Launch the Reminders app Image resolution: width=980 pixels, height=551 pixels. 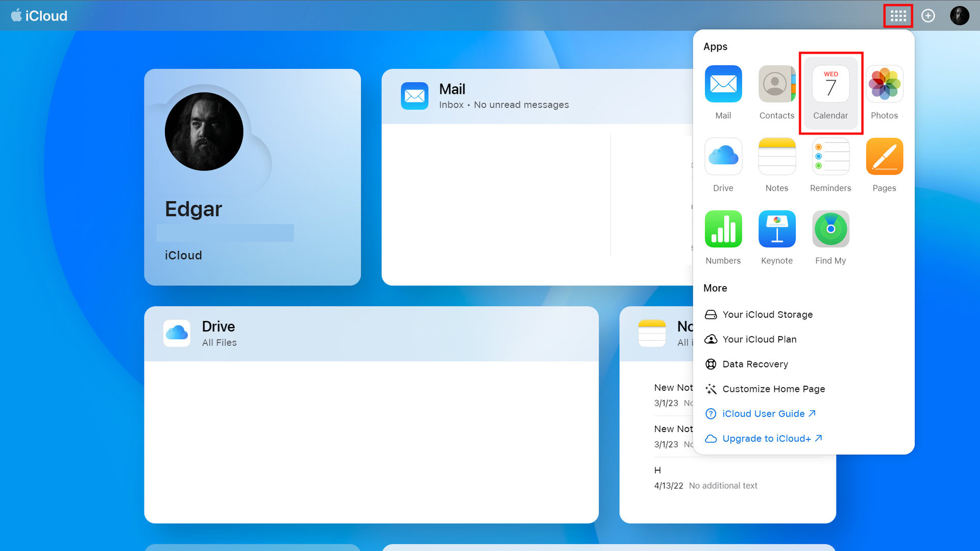(x=830, y=157)
